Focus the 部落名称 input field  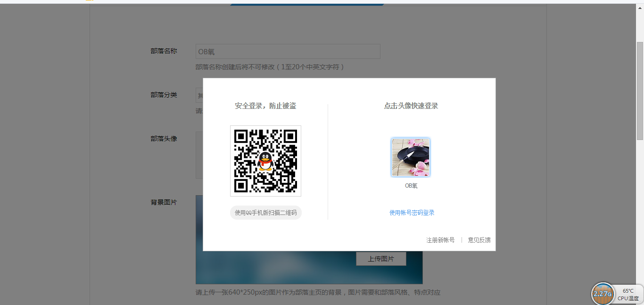(x=288, y=51)
